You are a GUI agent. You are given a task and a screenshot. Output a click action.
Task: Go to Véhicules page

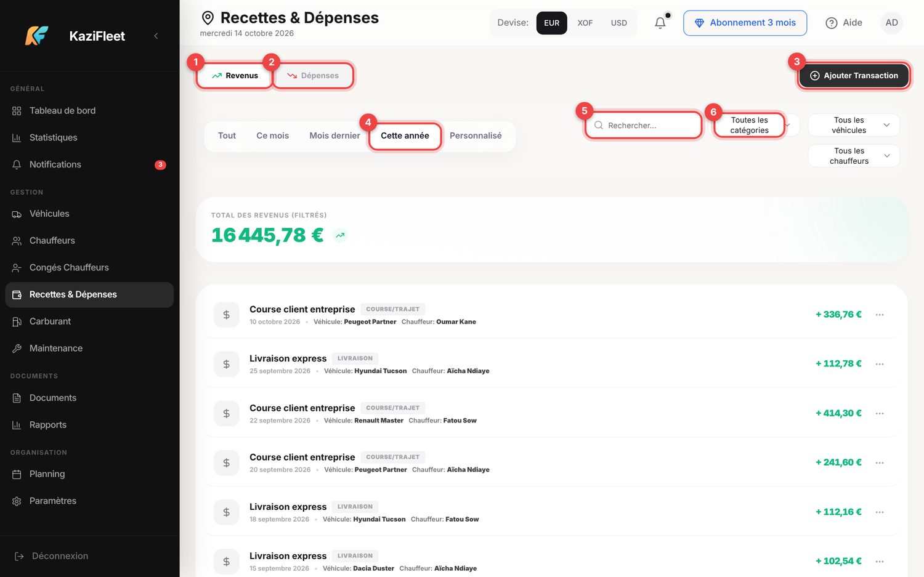pyautogui.click(x=89, y=214)
